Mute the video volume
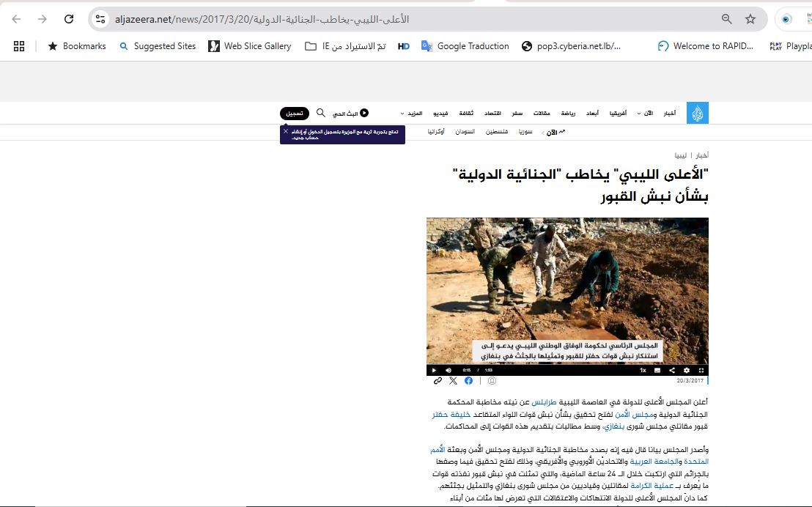Viewport: 812px width, 507px height. coord(449,370)
